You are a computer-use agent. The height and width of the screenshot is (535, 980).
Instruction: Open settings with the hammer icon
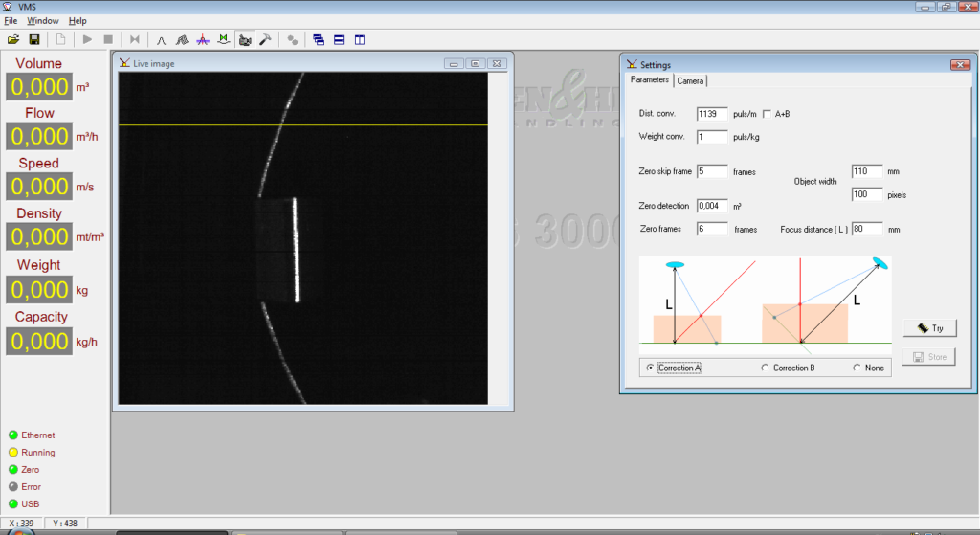pos(265,39)
